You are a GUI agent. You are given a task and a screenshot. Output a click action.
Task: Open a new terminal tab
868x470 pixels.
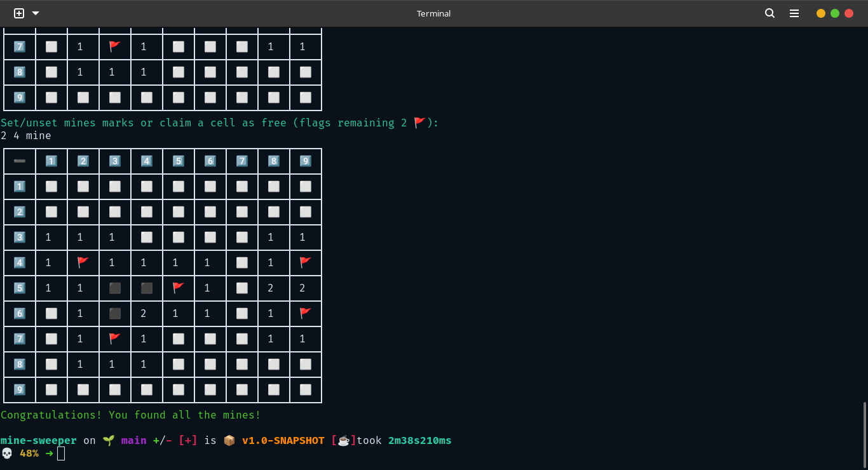coord(19,13)
